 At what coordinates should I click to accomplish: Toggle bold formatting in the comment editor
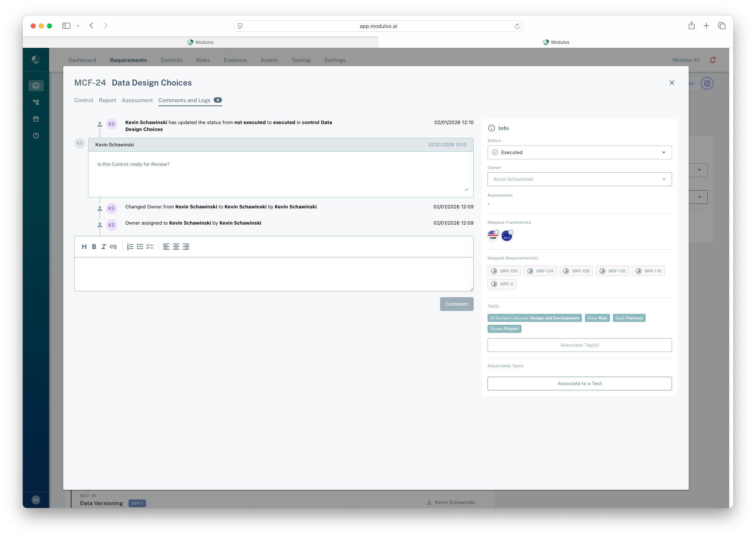coord(94,246)
